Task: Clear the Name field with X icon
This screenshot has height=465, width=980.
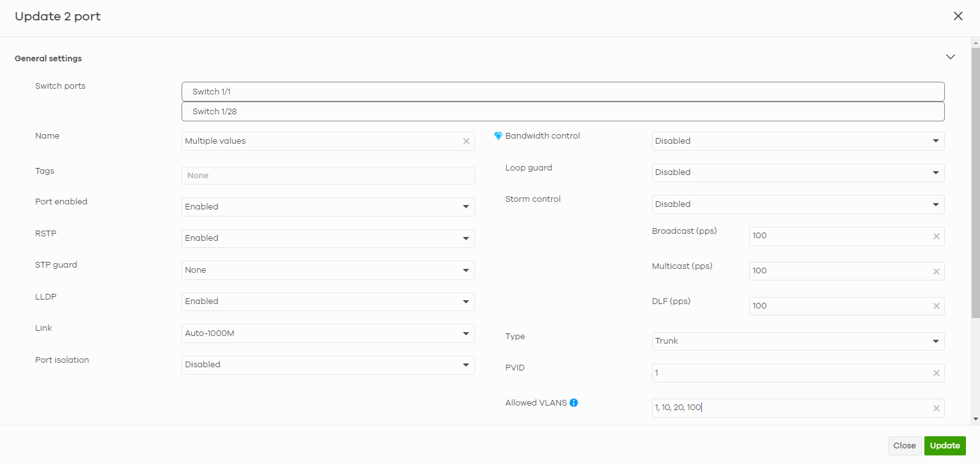Action: pyautogui.click(x=466, y=141)
